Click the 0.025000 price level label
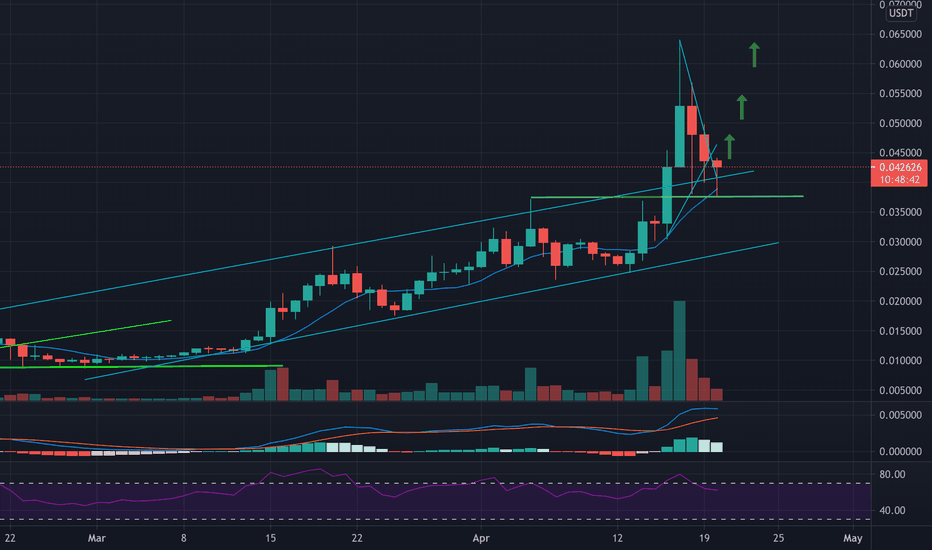 (900, 271)
